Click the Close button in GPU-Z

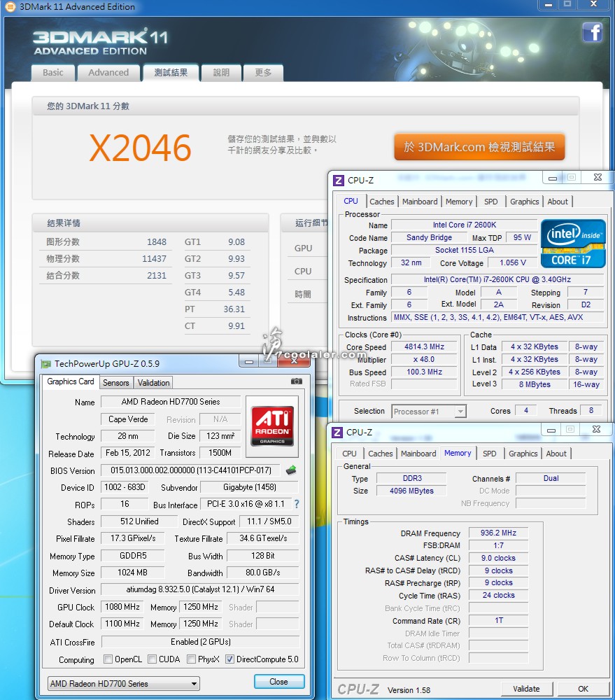pyautogui.click(x=279, y=682)
